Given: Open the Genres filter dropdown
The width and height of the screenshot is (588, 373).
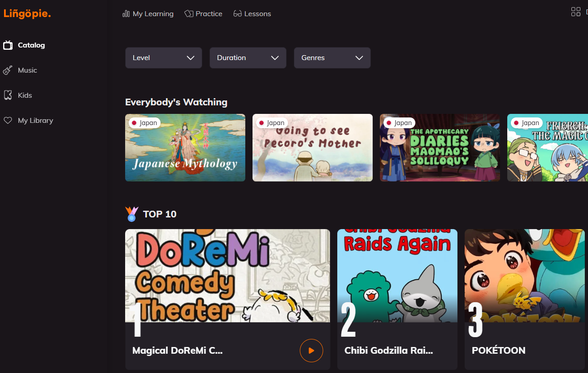Looking at the screenshot, I should coord(332,58).
